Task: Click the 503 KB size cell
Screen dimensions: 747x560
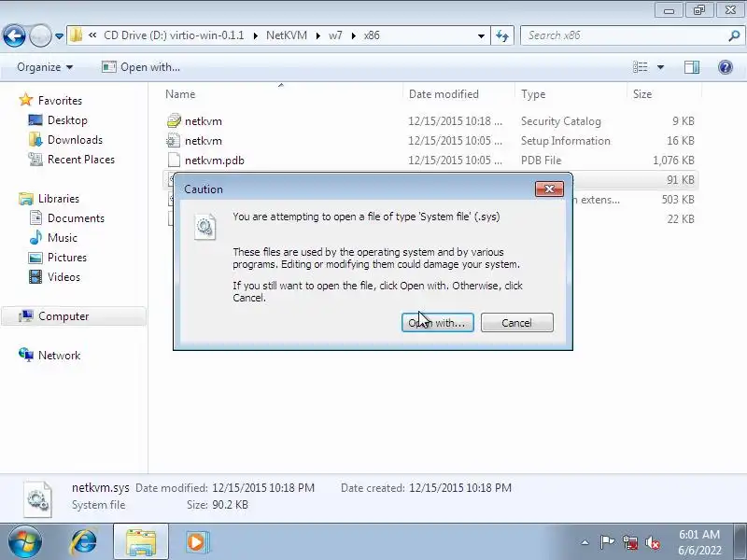Action: pyautogui.click(x=678, y=199)
